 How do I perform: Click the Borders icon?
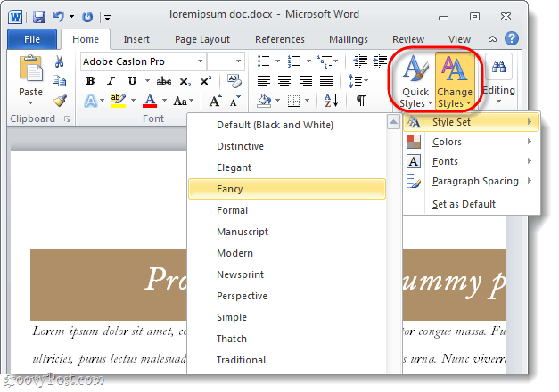293,102
